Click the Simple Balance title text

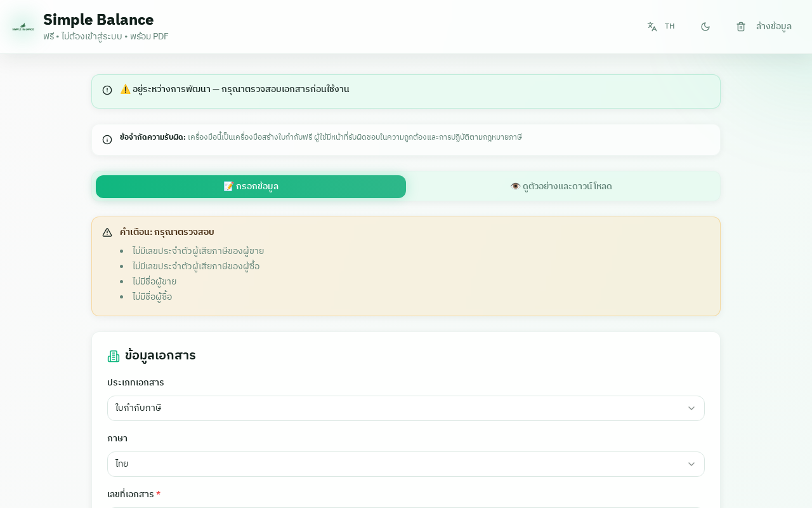point(98,20)
